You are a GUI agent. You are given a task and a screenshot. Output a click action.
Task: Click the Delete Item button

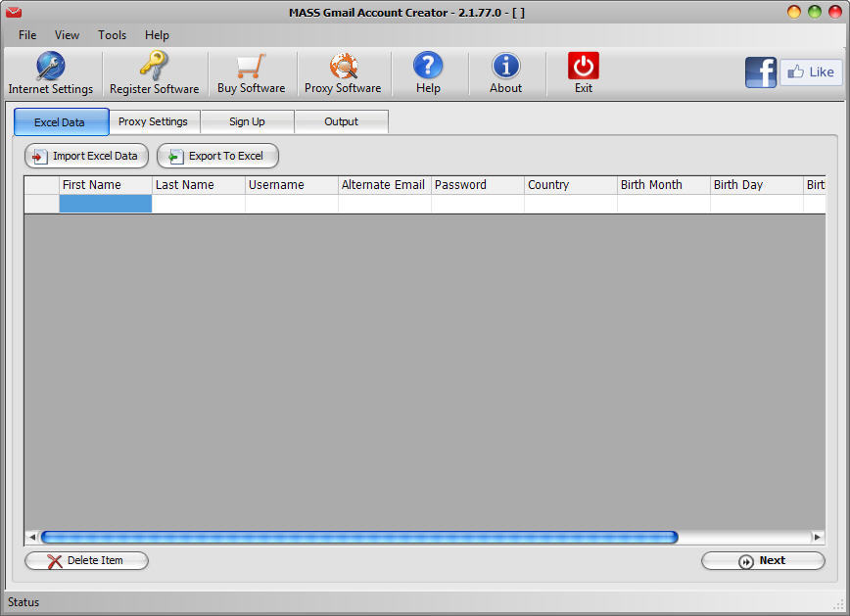86,560
